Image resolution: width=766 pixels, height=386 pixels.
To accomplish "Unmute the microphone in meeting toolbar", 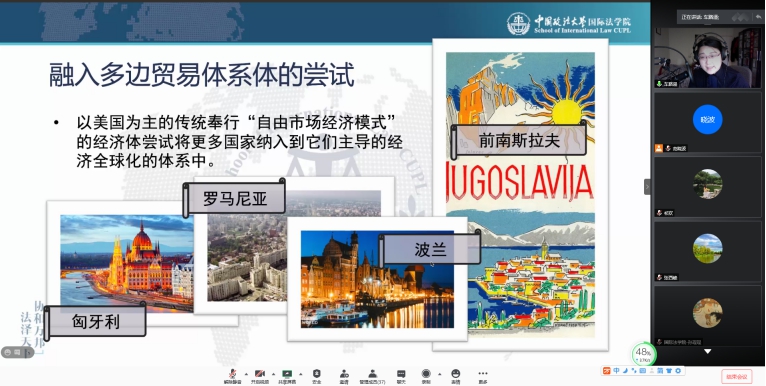I will (233, 376).
